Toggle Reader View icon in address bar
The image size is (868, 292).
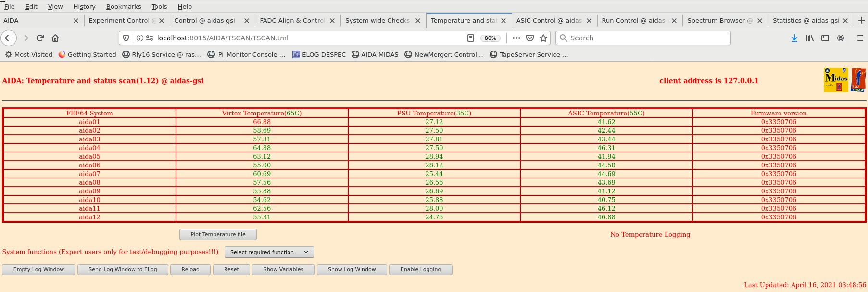point(471,38)
